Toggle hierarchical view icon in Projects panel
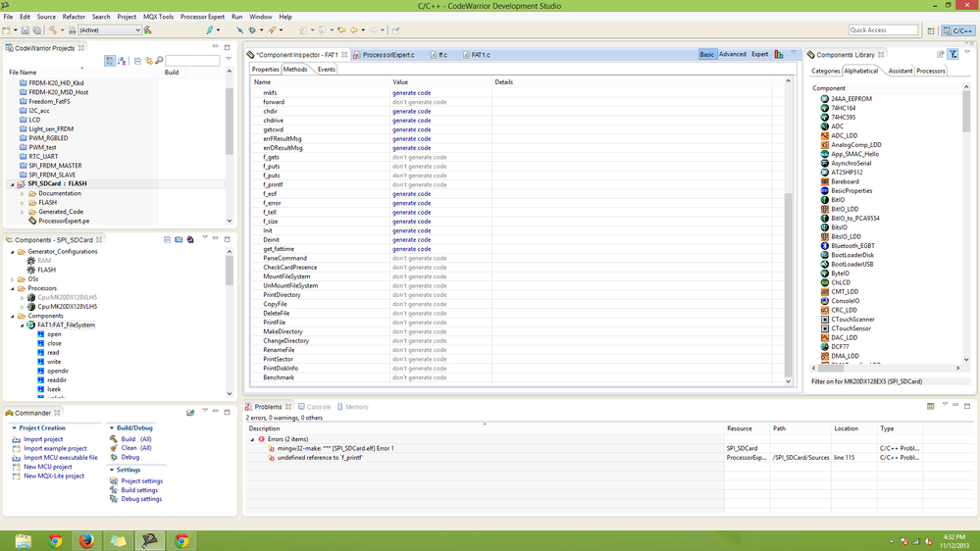The width and height of the screenshot is (980, 551). click(x=109, y=61)
